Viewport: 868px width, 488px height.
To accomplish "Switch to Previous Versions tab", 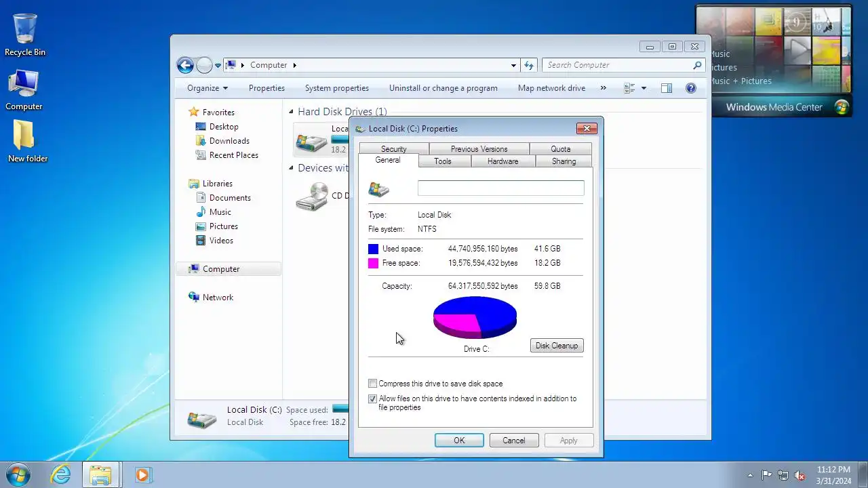I will [479, 149].
